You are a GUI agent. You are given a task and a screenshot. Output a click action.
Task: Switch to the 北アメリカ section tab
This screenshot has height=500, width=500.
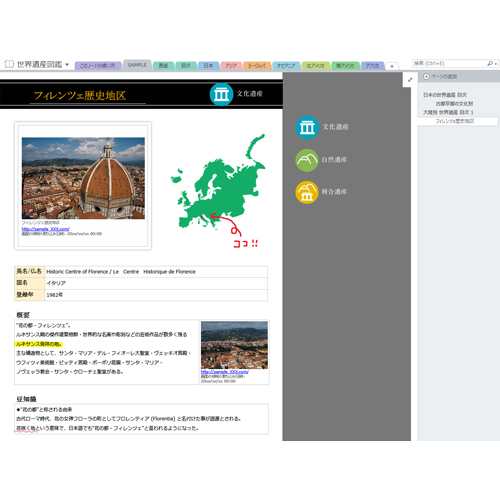tap(315, 66)
